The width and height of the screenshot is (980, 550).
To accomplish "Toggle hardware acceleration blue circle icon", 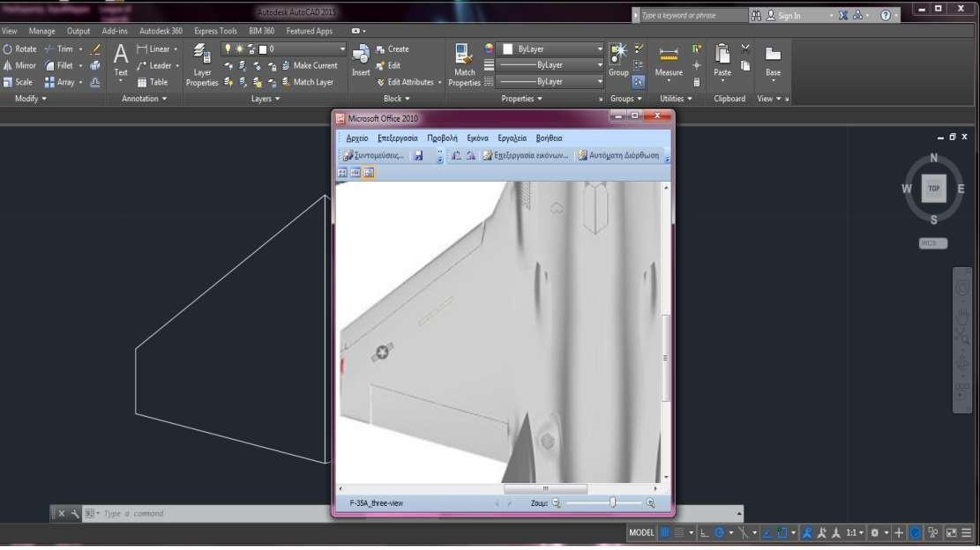I will (915, 533).
